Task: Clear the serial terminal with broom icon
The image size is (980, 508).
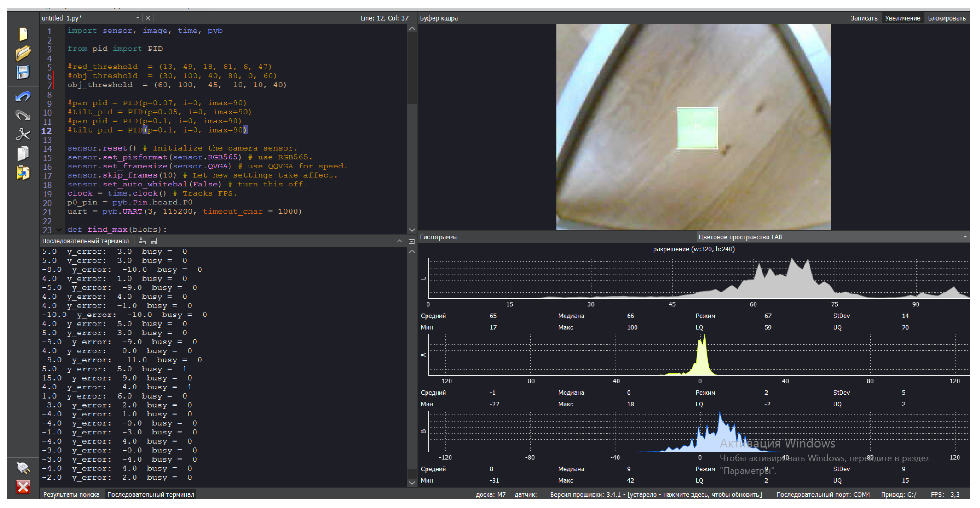Action: coord(142,241)
